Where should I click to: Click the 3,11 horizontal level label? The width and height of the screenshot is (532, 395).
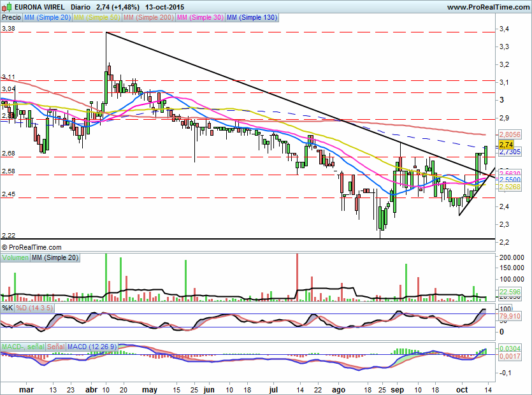tap(8, 77)
